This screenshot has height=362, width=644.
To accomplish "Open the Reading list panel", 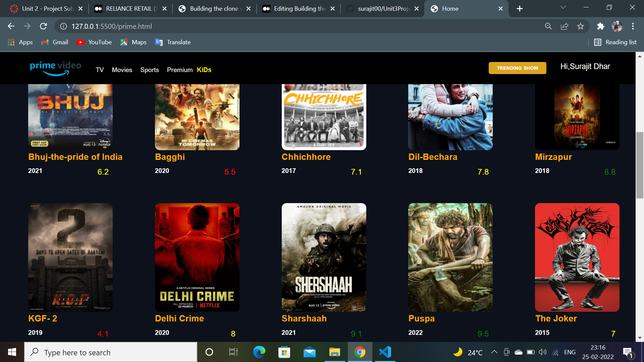I will pyautogui.click(x=615, y=42).
